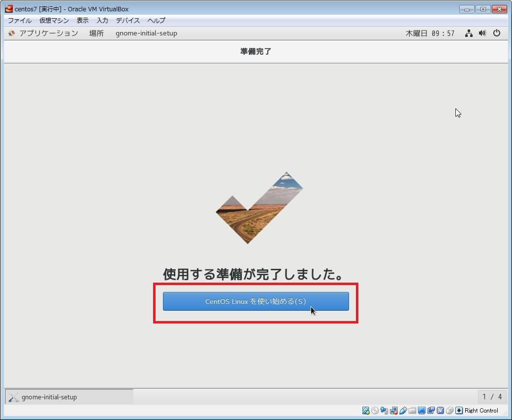
Task: Click the mouse integration status icon
Action: tap(449, 411)
